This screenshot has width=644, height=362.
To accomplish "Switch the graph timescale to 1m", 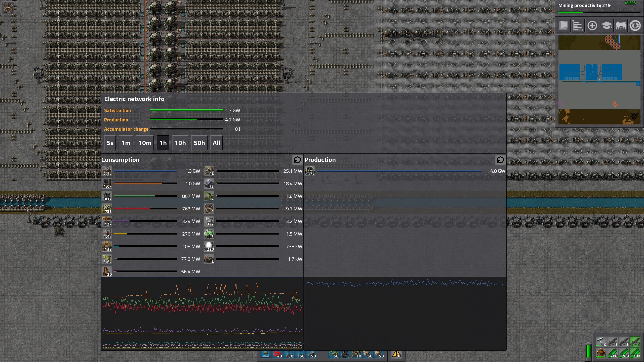I will click(x=126, y=143).
